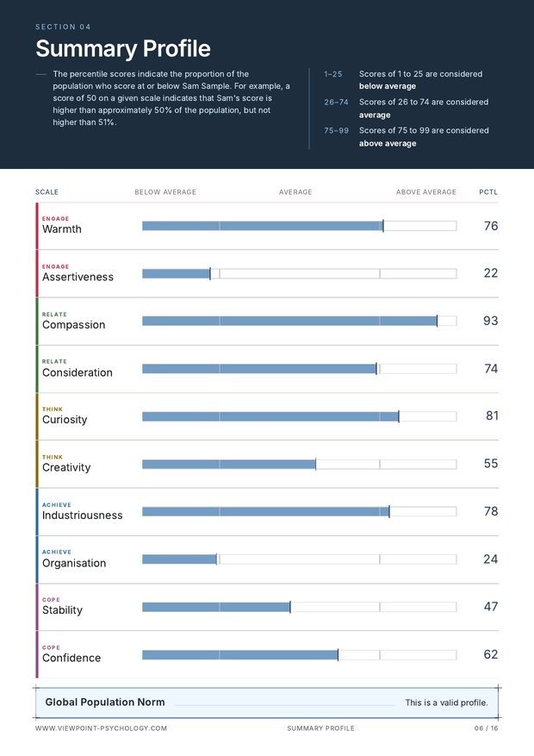Open the www.viewpoint-psychology.com footer link
This screenshot has height=756, width=534.
coord(101,728)
